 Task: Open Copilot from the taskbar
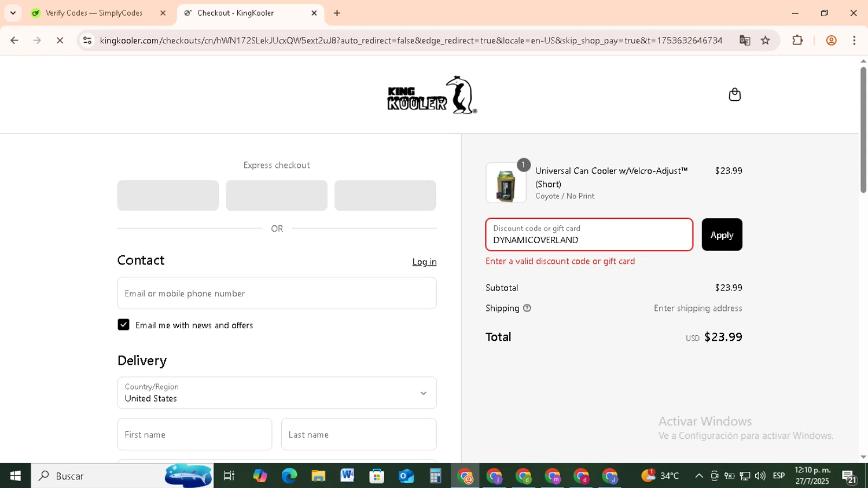(x=260, y=476)
